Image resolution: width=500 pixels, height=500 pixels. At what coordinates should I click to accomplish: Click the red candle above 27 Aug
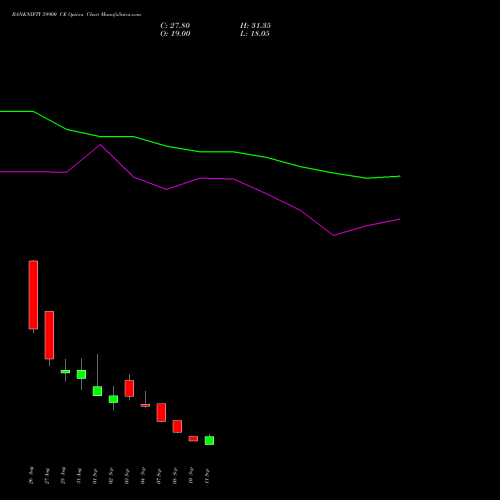pyautogui.click(x=49, y=335)
